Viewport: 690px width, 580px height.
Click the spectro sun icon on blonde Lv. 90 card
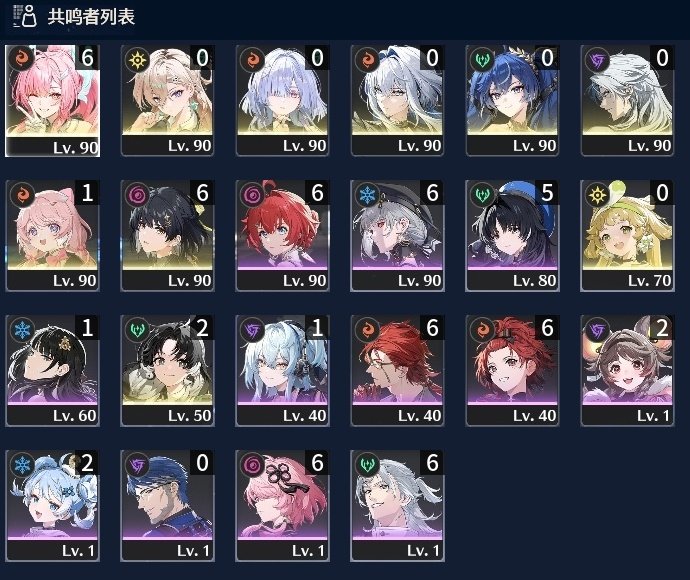click(137, 60)
